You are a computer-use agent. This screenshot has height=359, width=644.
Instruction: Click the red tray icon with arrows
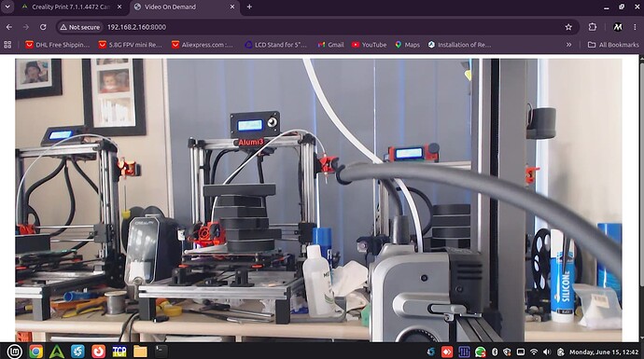[x=447, y=352]
